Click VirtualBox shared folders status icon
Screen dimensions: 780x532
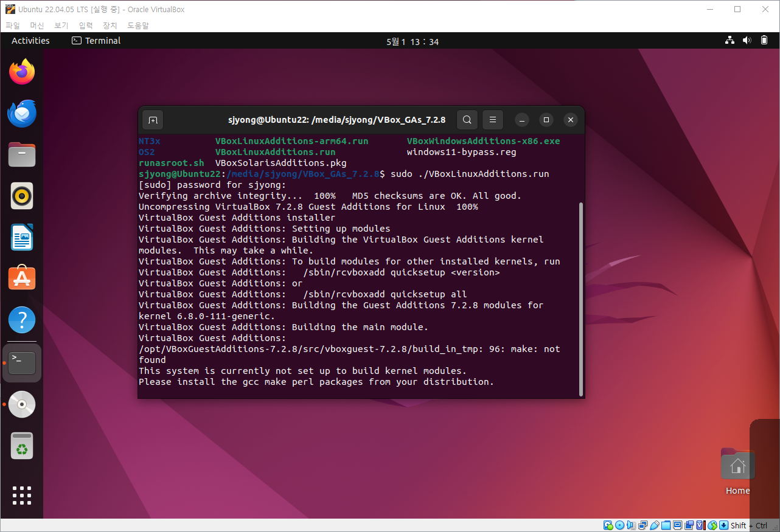coord(666,525)
